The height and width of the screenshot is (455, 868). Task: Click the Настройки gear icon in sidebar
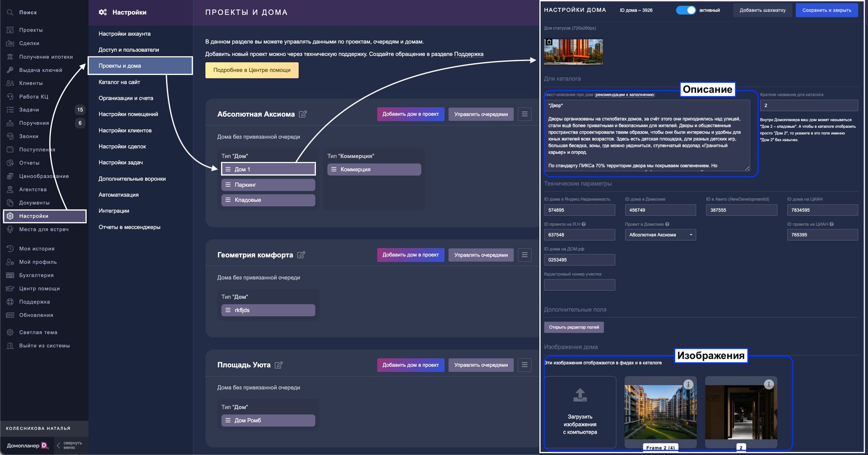click(10, 216)
